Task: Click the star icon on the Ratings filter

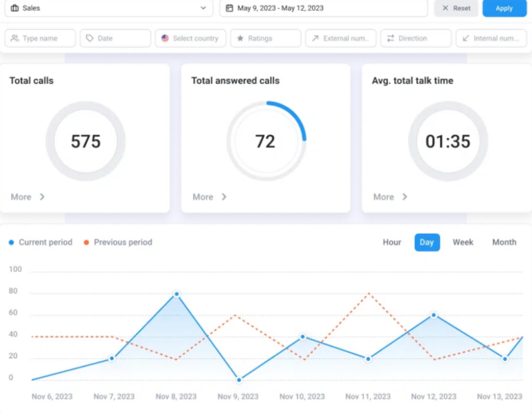Action: pyautogui.click(x=241, y=38)
